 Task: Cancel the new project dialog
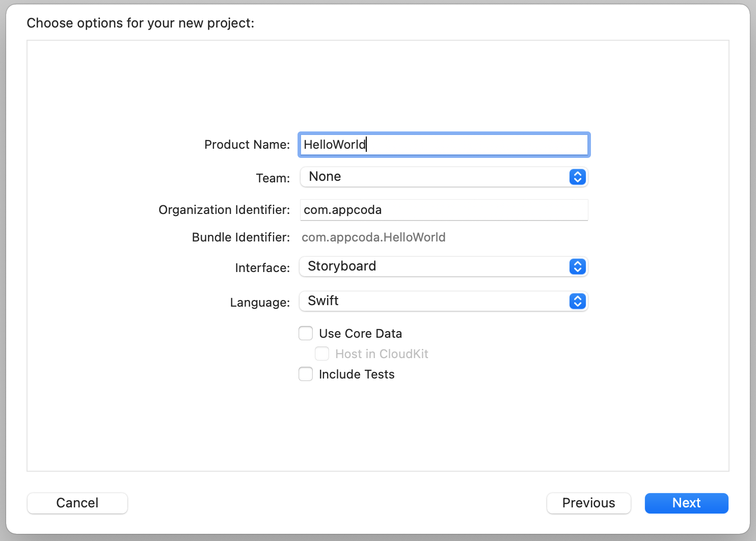[77, 503]
